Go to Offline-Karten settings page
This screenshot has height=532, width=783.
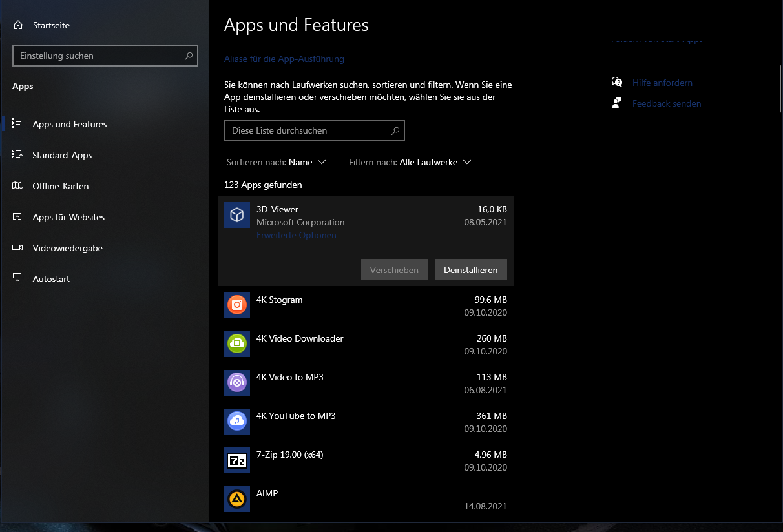(61, 186)
